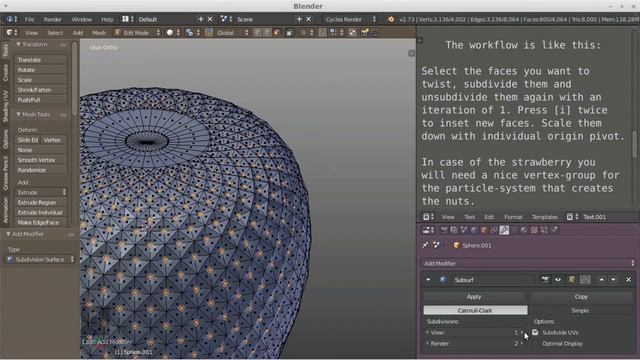
Task: Open the Add Modifier dropdown in properties
Action: click(528, 263)
